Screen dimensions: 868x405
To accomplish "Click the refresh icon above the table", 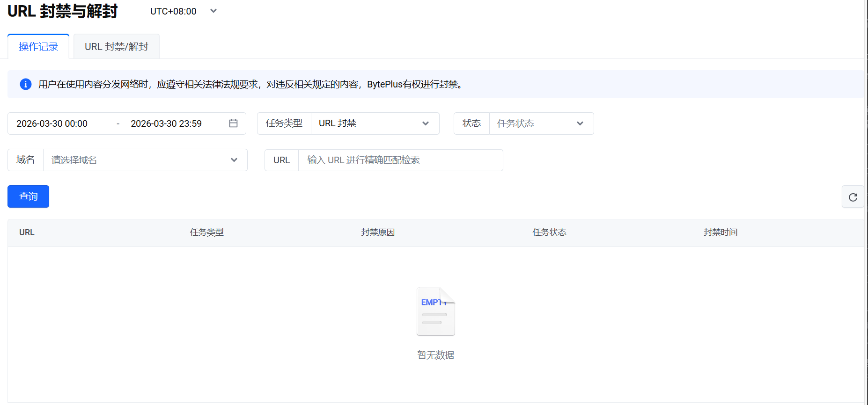I will (853, 197).
